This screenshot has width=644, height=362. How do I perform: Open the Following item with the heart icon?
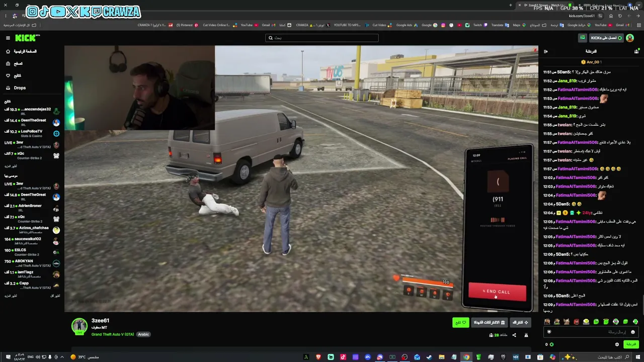(14, 75)
